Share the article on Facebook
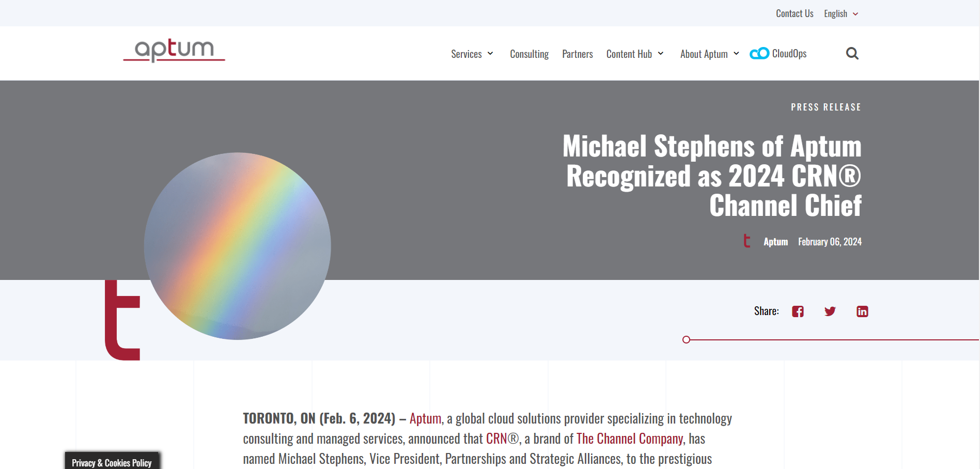 pyautogui.click(x=798, y=311)
